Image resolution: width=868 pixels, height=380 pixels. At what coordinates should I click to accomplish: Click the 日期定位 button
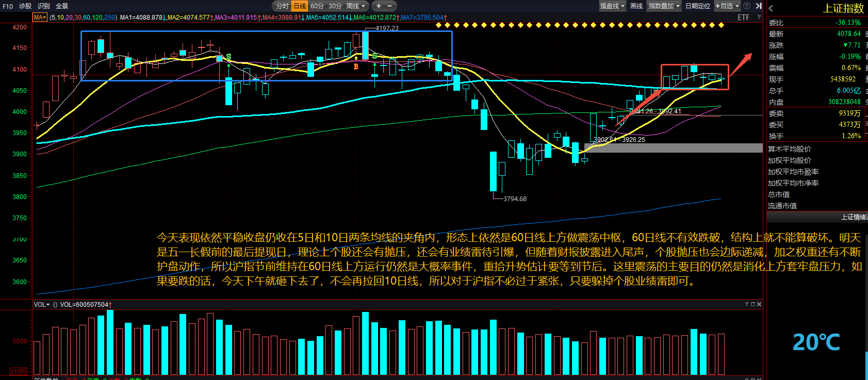(697, 6)
